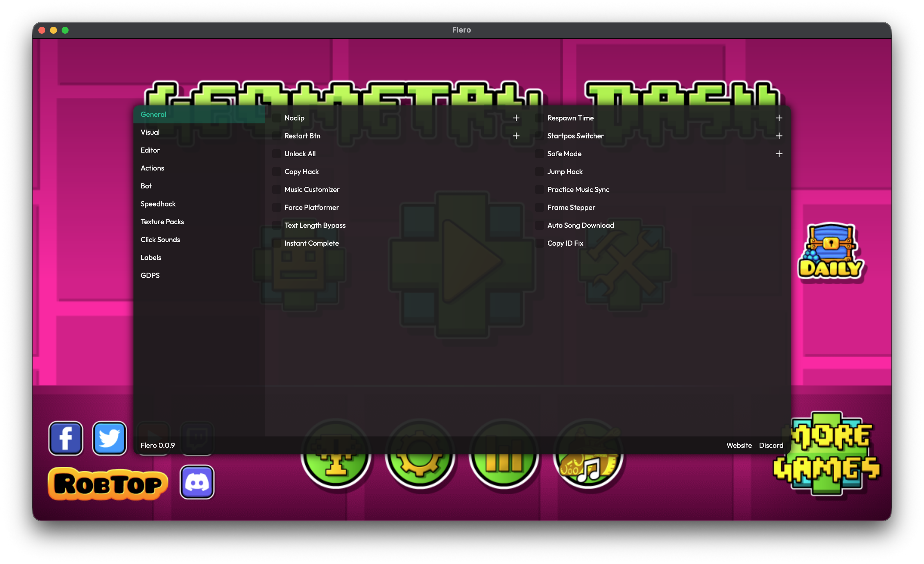Enable the Music Customizer checkbox

[277, 190]
